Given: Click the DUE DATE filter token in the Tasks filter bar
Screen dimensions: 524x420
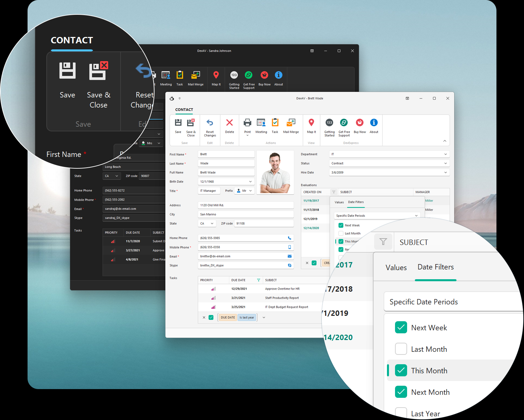Looking at the screenshot, I should point(228,318).
